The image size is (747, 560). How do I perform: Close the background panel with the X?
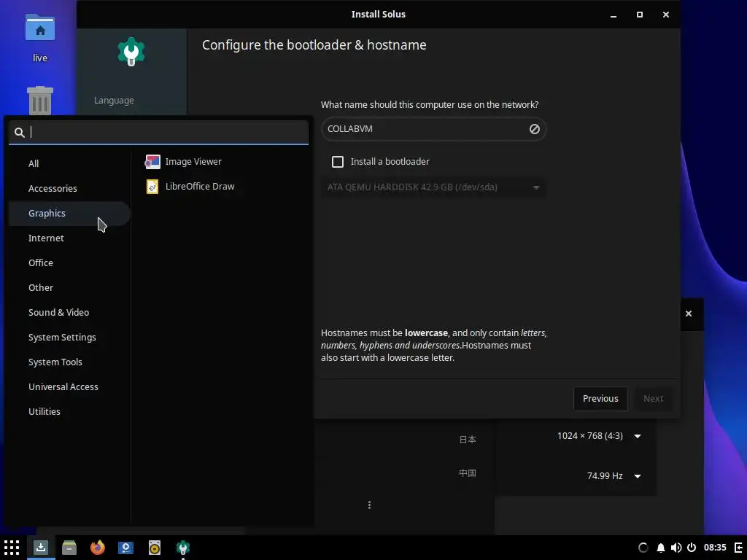click(689, 314)
